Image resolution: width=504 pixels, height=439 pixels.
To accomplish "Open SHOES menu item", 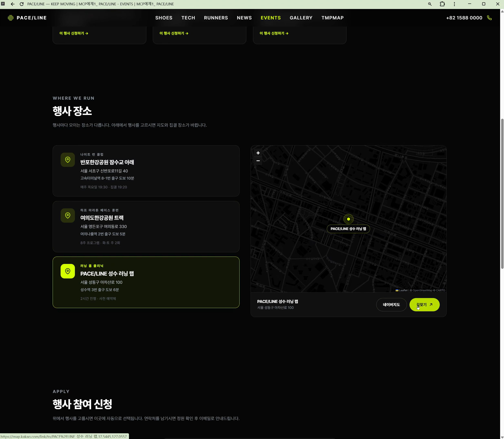I will click(x=164, y=18).
